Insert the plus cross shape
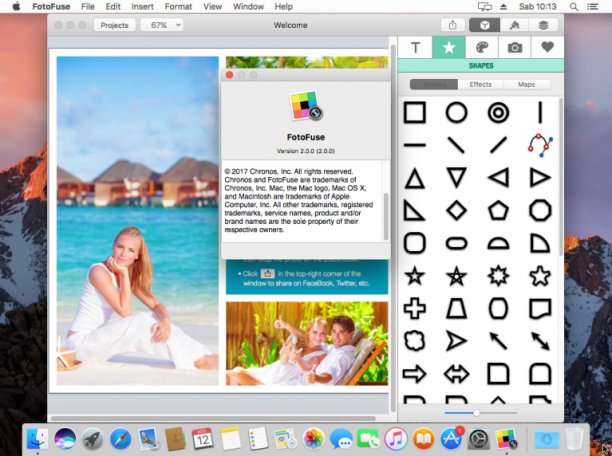The height and width of the screenshot is (456, 612). click(x=415, y=308)
